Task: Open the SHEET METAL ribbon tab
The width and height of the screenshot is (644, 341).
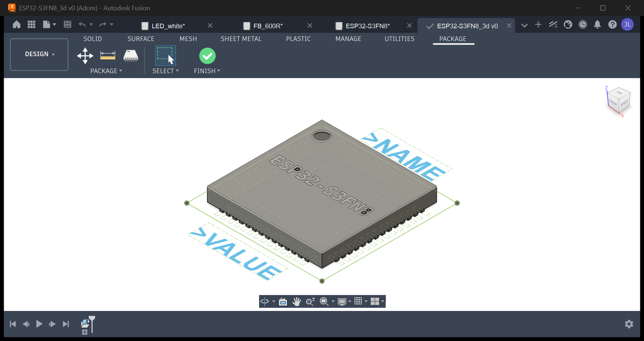Action: [241, 39]
